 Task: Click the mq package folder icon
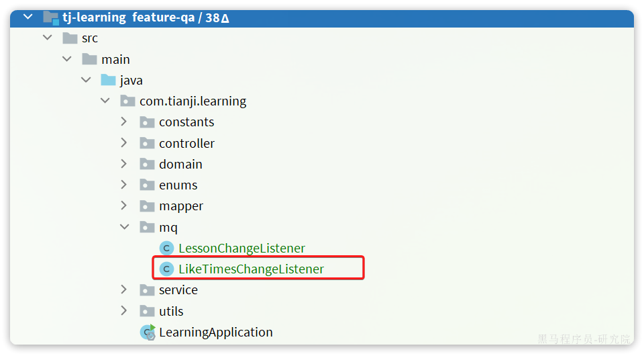pos(147,227)
